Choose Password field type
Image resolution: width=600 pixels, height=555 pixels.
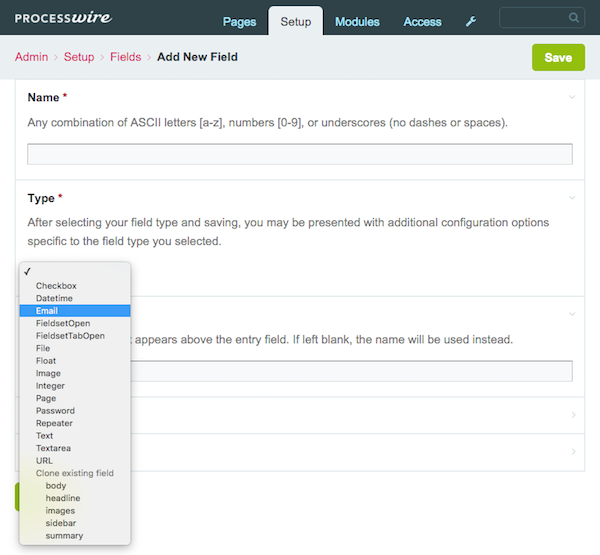(x=75, y=411)
